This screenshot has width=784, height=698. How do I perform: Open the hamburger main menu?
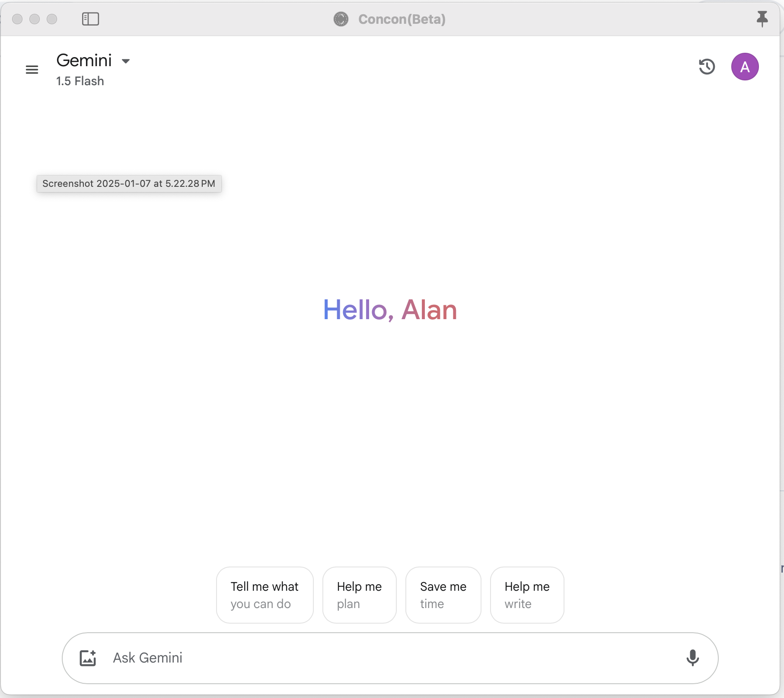coord(32,70)
